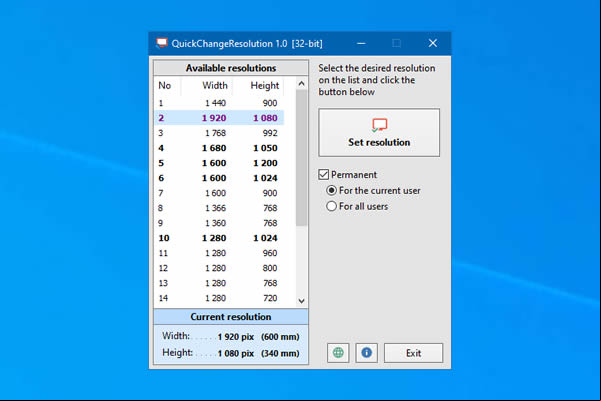Screen dimensions: 601x401
Task: Select row 6 with 1 600 x 1 024
Action: pyautogui.click(x=219, y=178)
